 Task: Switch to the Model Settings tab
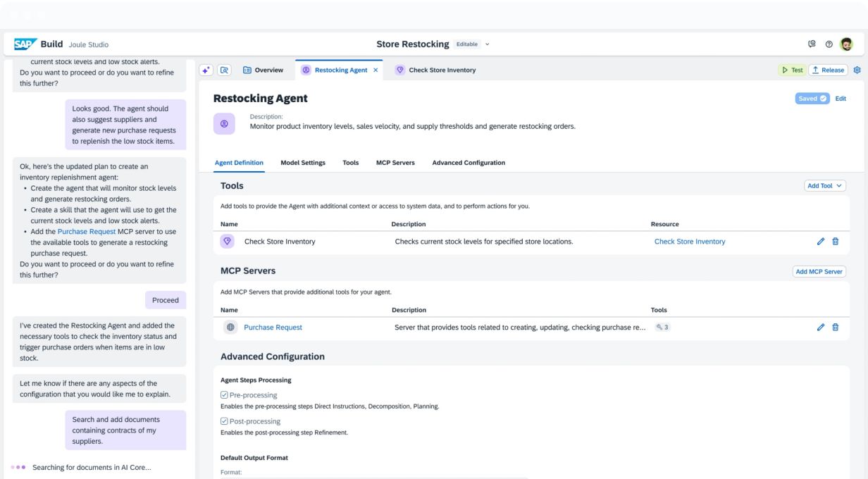303,163
